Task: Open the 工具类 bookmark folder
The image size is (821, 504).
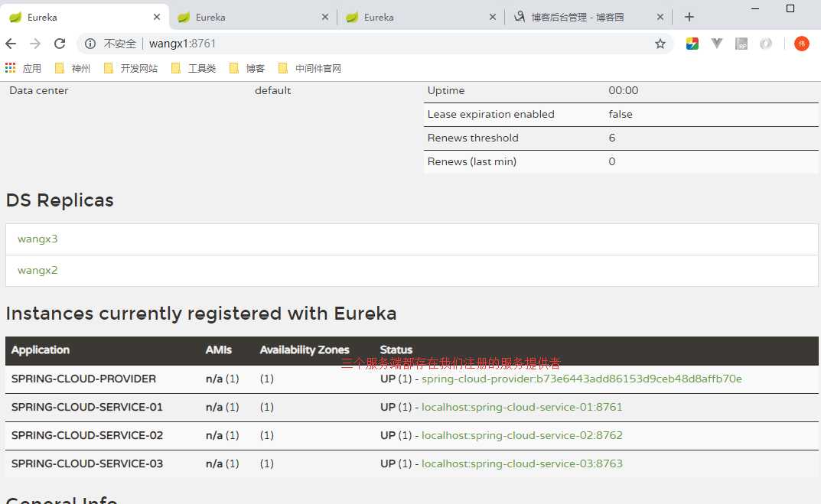Action: click(x=194, y=68)
